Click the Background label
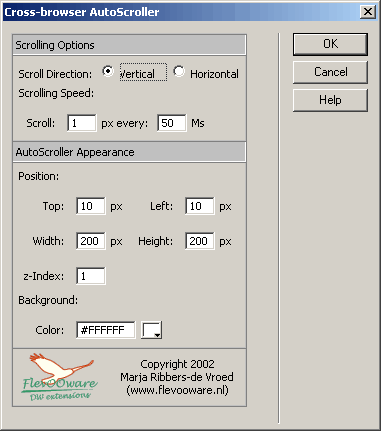The image size is (381, 431). 48,300
